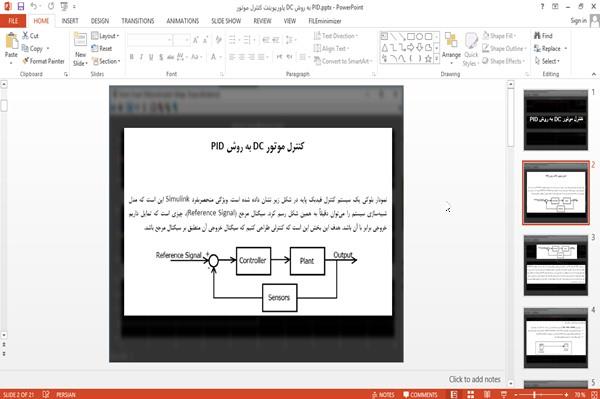Activate the Format Painter brush
The width and height of the screenshot is (600, 399).
tap(43, 61)
